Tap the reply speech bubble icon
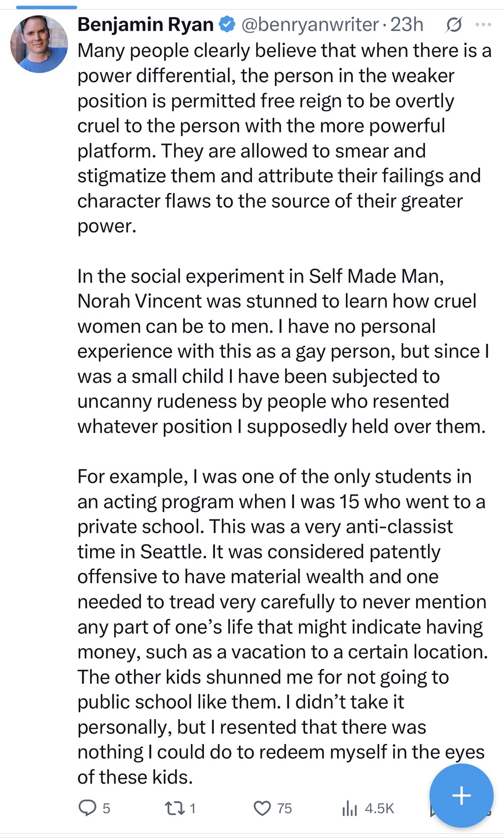Screen dimensions: 504x838 88,808
